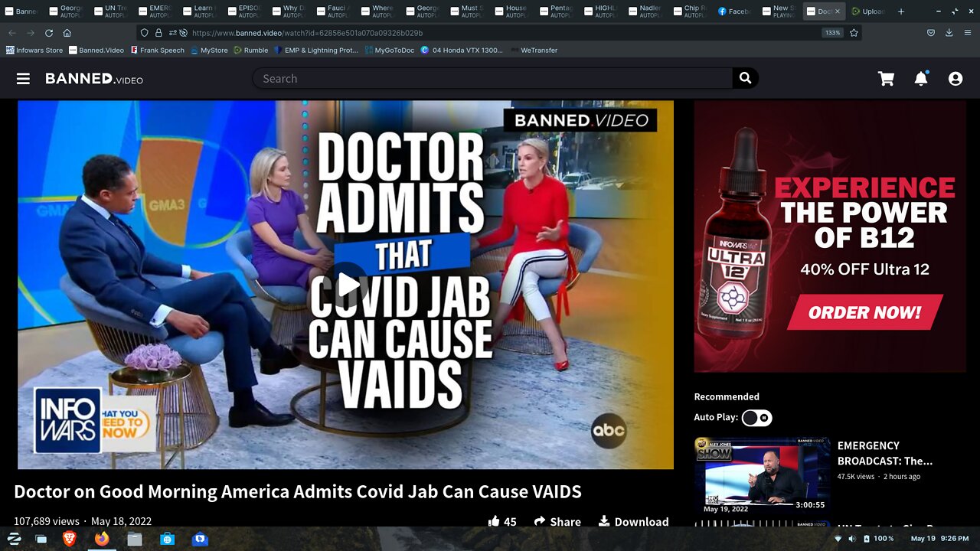
Task: Switch to the EPISOD... browser tab
Action: (x=244, y=11)
